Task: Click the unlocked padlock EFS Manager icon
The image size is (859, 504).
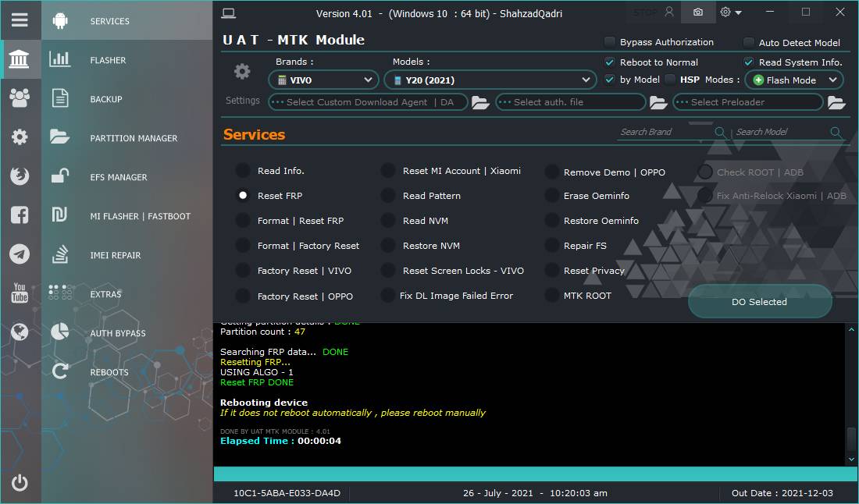Action: tap(59, 176)
